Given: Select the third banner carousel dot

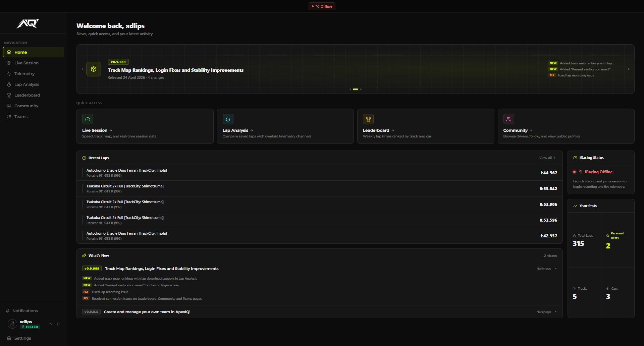Looking at the screenshot, I should pyautogui.click(x=361, y=89).
